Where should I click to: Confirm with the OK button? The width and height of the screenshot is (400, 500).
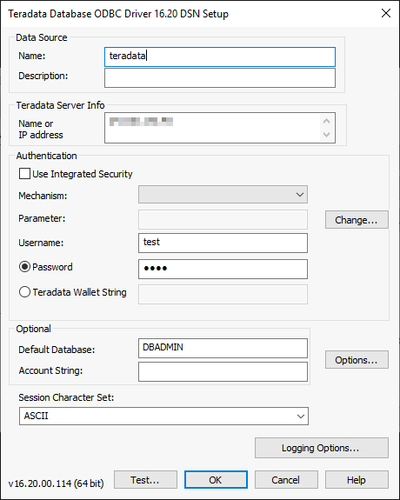[x=216, y=480]
